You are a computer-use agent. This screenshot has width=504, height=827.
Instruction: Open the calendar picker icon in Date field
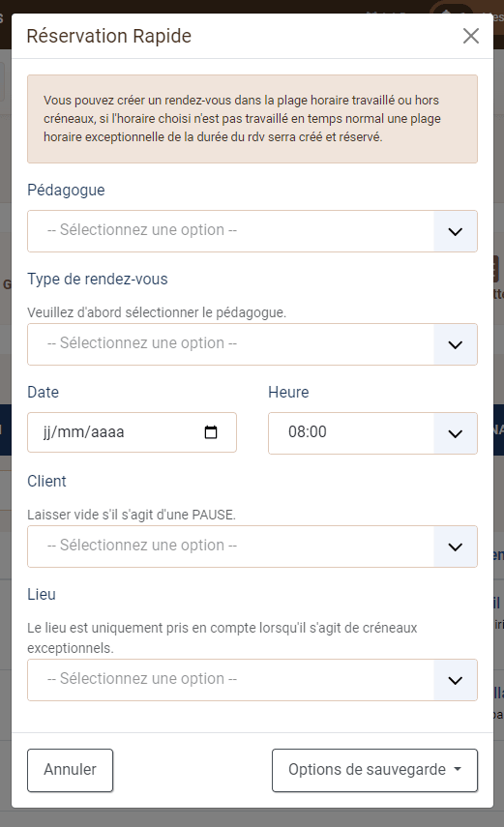tap(211, 432)
